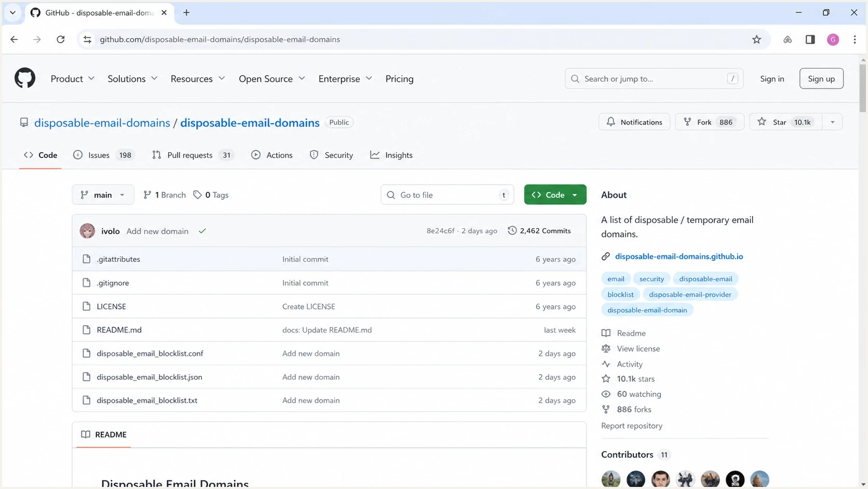The height and width of the screenshot is (489, 868).
Task: Select the Code tab
Action: 40,155
